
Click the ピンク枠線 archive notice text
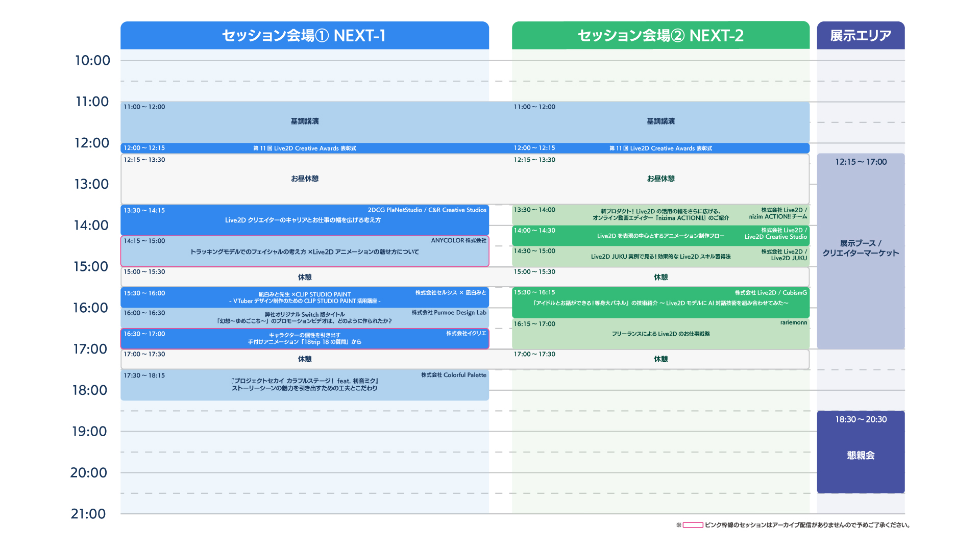807,525
